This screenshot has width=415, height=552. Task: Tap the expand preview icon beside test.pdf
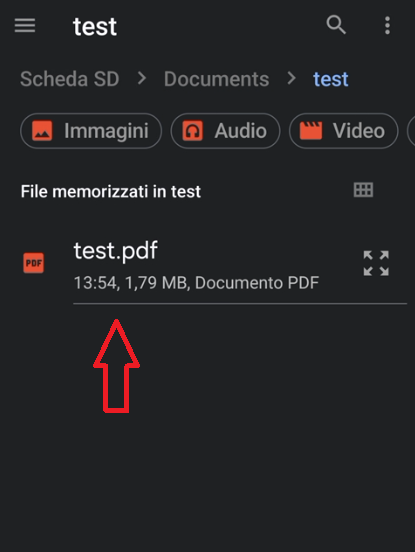pyautogui.click(x=376, y=263)
